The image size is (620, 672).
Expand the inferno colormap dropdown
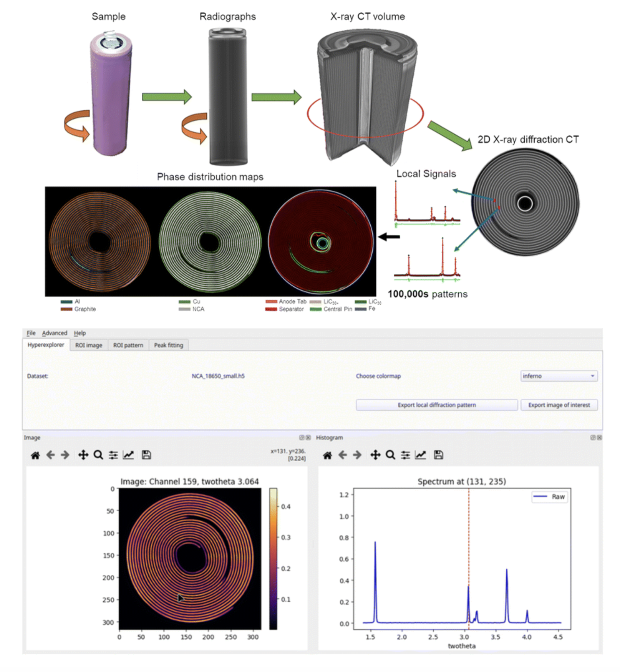click(559, 376)
